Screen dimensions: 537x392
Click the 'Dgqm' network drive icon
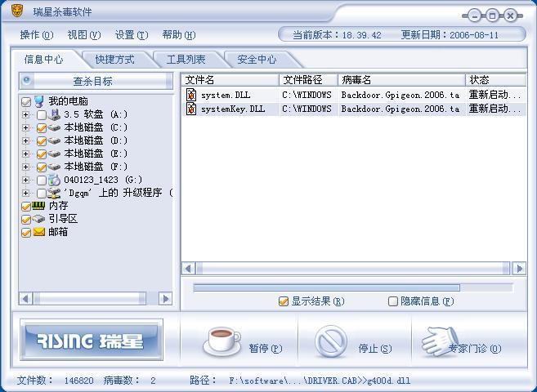click(x=54, y=193)
